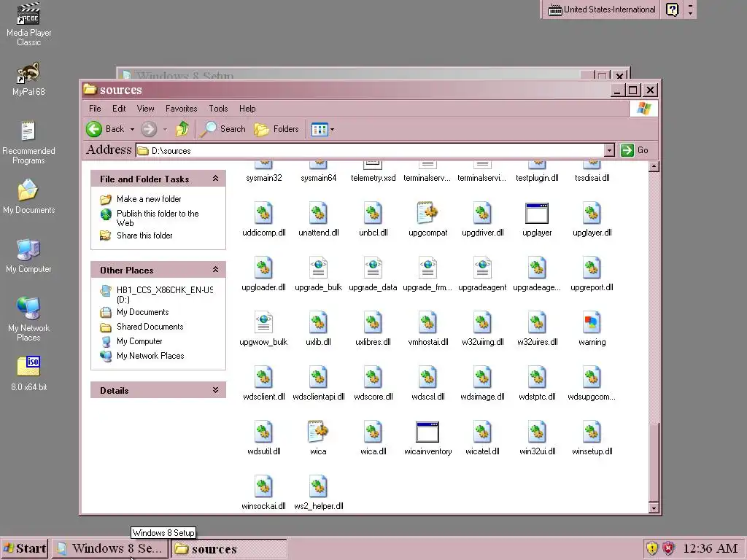
Task: Select the tssdisai.dll file name
Action: (x=592, y=178)
